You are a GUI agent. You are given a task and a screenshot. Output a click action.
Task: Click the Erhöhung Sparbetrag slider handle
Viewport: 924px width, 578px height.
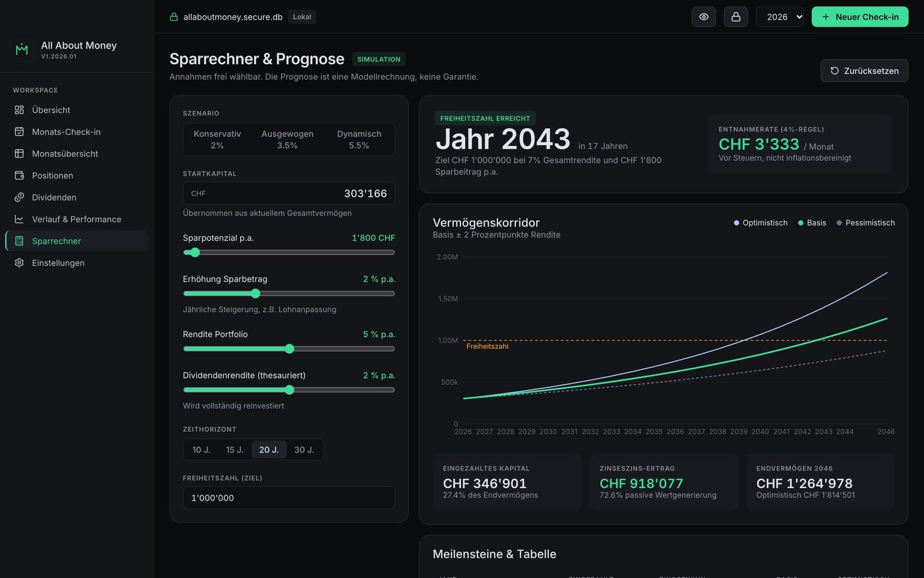tap(255, 294)
